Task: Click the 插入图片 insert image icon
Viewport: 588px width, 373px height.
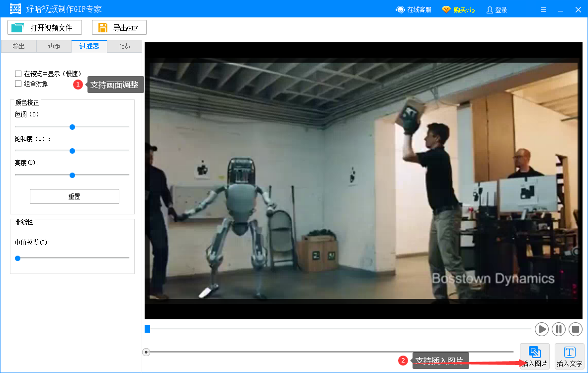Action: pyautogui.click(x=535, y=353)
